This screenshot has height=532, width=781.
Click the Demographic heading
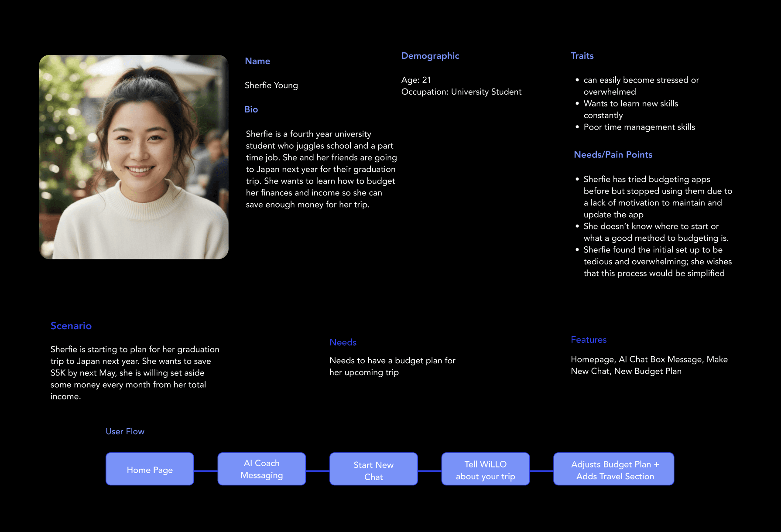[430, 56]
